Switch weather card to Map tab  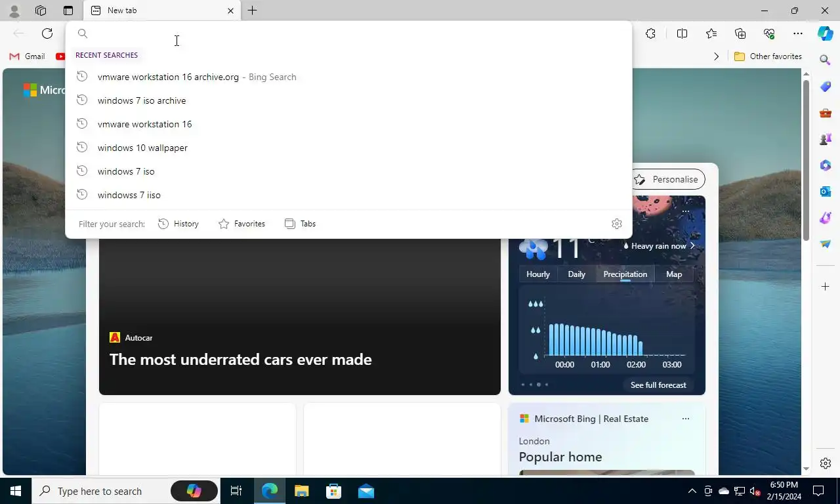point(674,274)
